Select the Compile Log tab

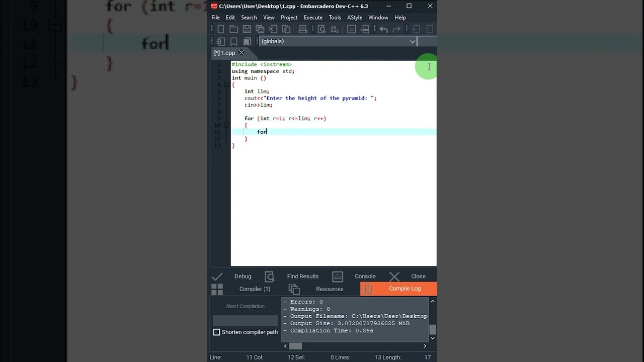398,289
